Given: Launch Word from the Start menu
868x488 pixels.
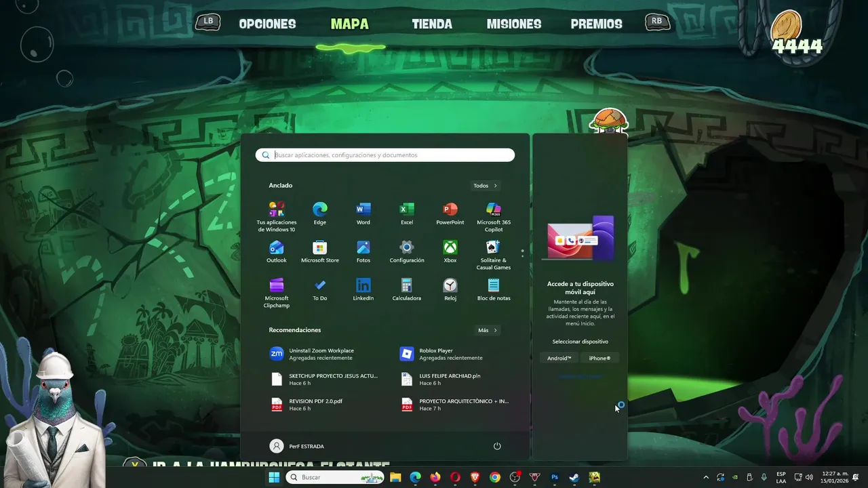Looking at the screenshot, I should tap(363, 213).
